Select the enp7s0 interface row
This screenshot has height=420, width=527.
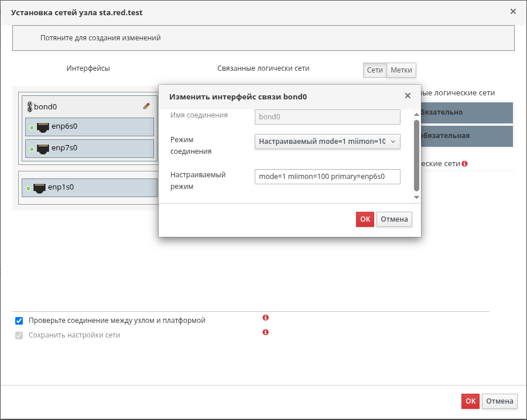coord(90,149)
